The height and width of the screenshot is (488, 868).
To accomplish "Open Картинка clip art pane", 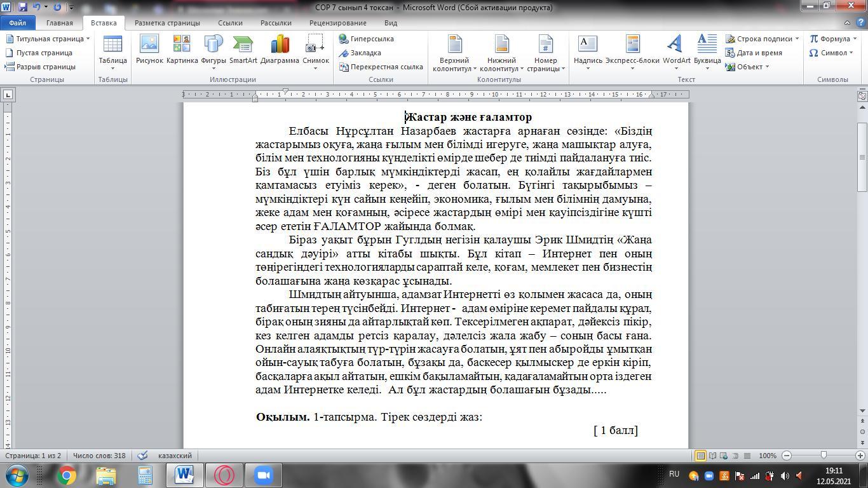I will (182, 50).
